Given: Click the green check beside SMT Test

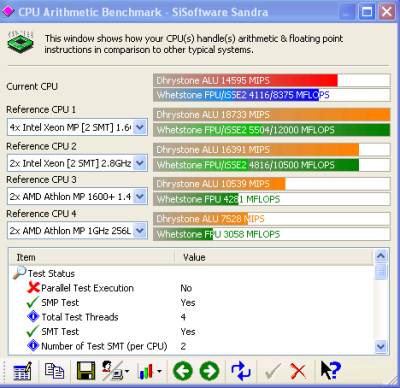Looking at the screenshot, I should 33,331.
